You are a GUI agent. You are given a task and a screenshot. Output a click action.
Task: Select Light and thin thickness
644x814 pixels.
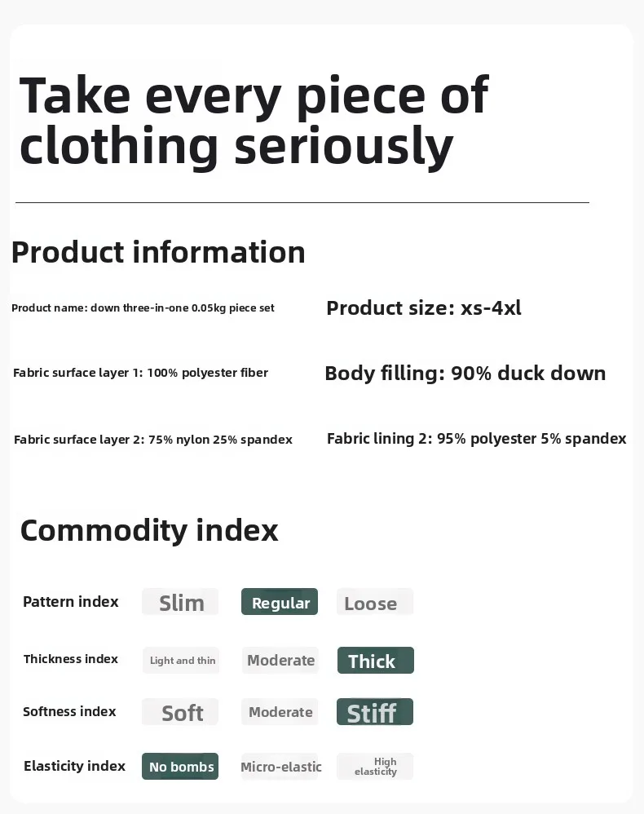pos(182,660)
